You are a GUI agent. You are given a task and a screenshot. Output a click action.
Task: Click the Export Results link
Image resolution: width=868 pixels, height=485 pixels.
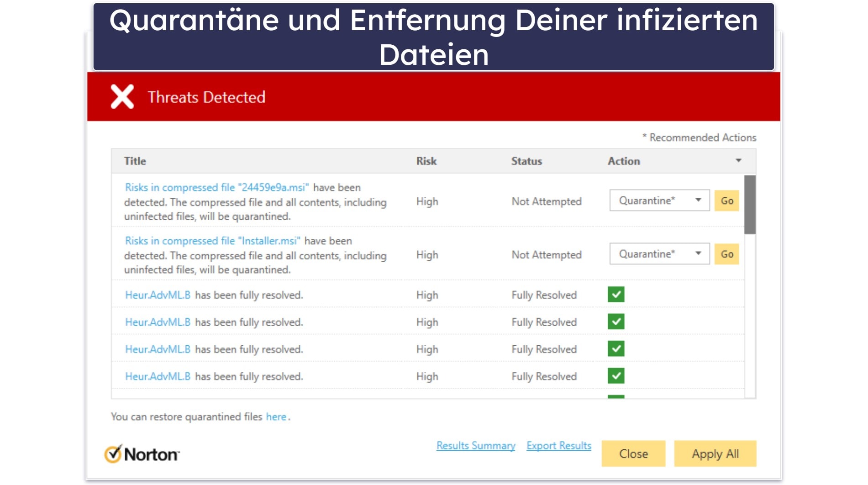pyautogui.click(x=559, y=446)
